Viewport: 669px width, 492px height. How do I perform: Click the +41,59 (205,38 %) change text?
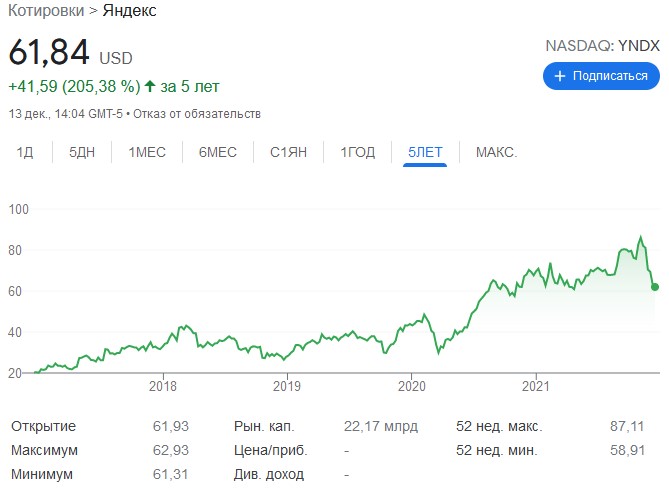coord(74,86)
